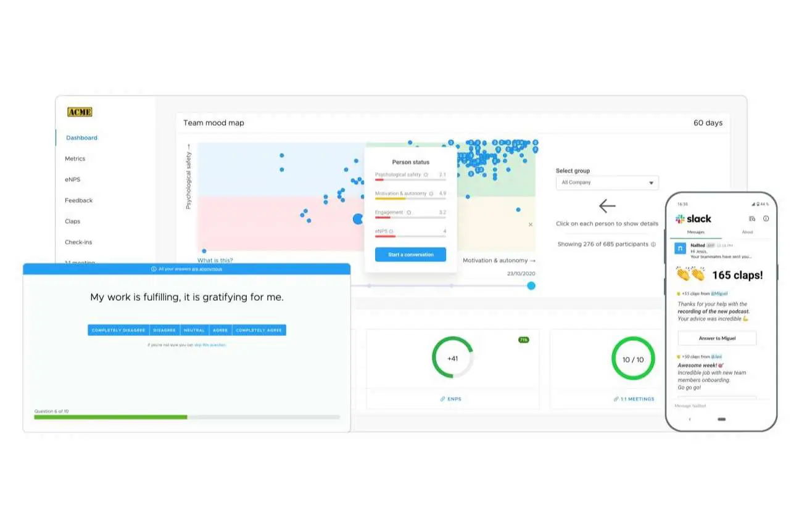
Task: Go to Feedback in the sidebar
Action: pyautogui.click(x=79, y=200)
